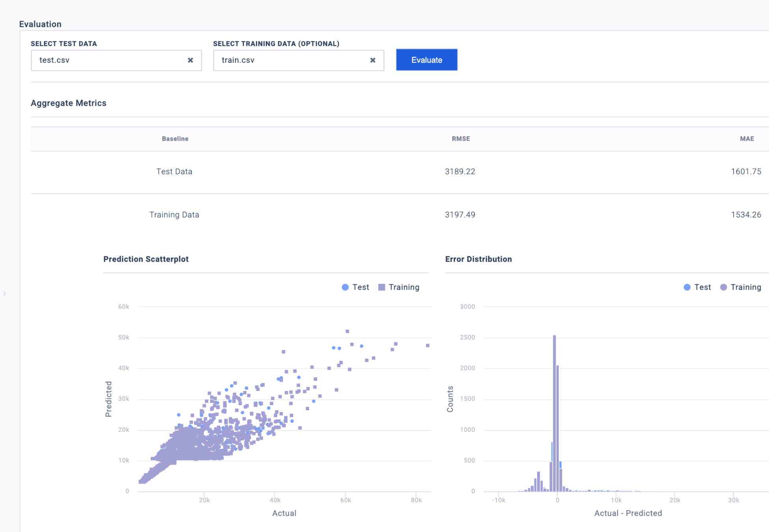Click the Aggregate Metrics heading

(69, 103)
